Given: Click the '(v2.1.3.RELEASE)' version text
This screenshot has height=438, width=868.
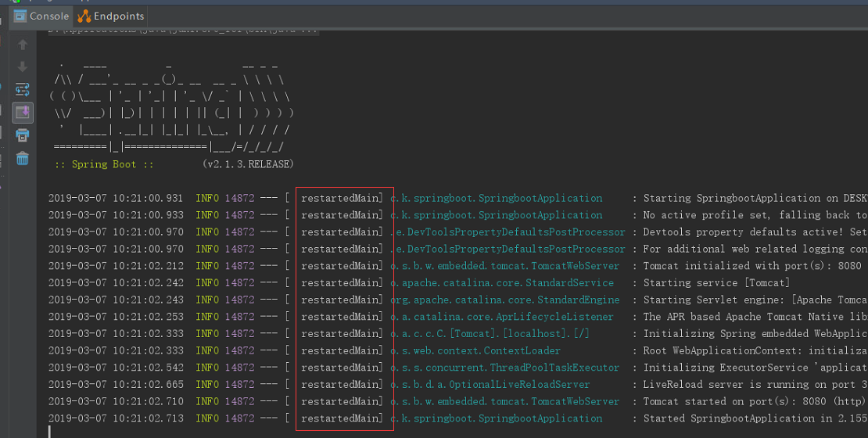Looking at the screenshot, I should (x=248, y=164).
